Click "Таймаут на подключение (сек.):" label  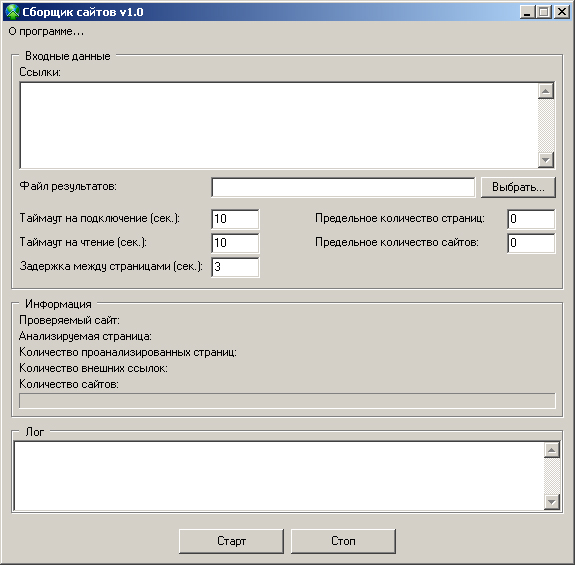tap(99, 219)
